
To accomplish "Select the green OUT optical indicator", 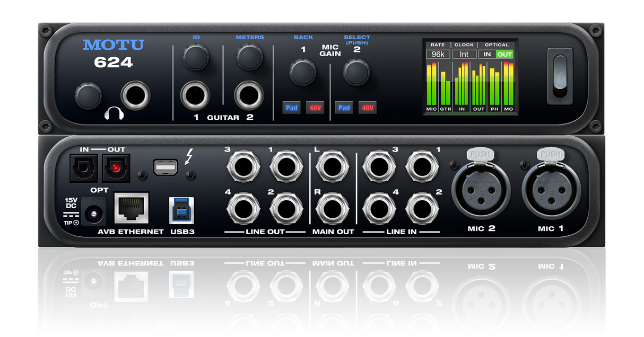I will click(504, 54).
